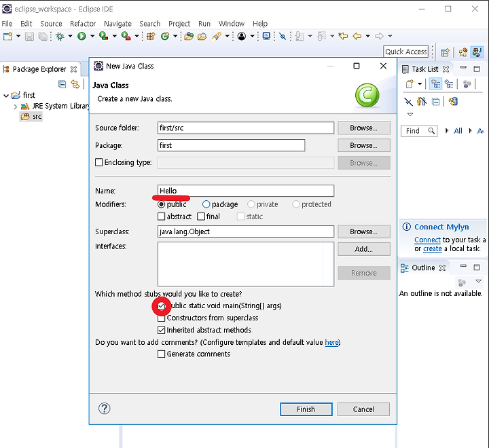Open the Task List view menu triangle
Image resolution: width=489 pixels, height=448 pixels.
410,115
